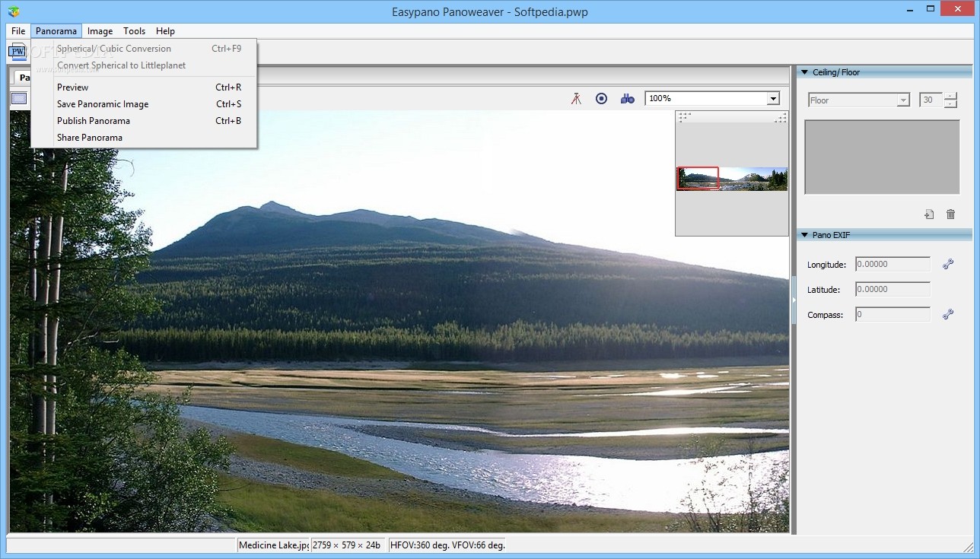Click the Latitude input field
The width and height of the screenshot is (980, 559).
892,289
